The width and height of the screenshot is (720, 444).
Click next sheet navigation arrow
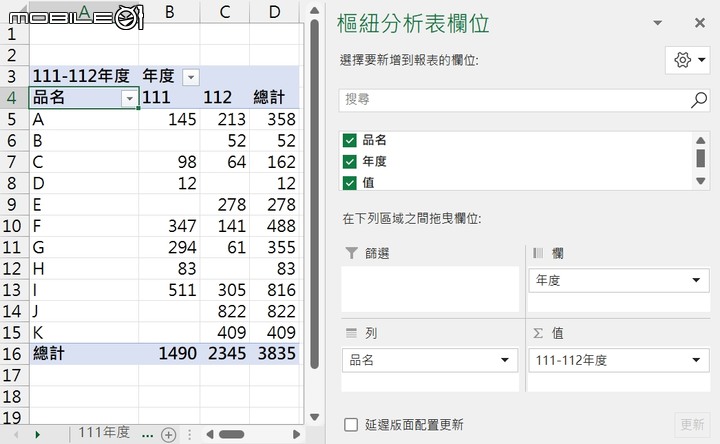[x=37, y=434]
